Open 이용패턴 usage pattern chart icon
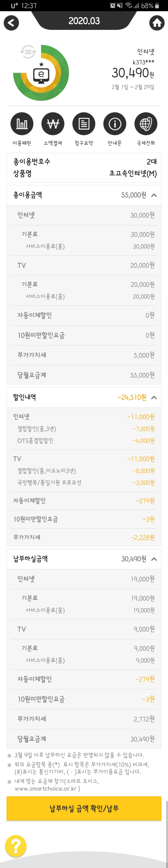 tap(22, 124)
